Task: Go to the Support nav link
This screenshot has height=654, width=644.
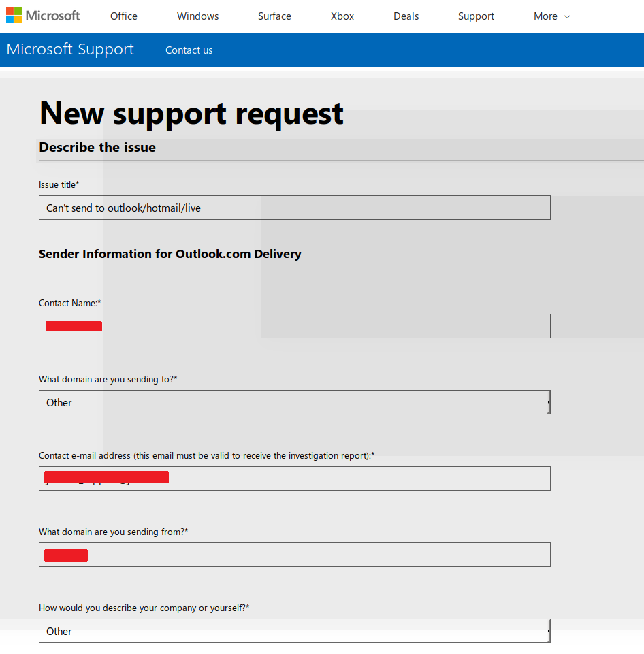Action: (x=476, y=16)
